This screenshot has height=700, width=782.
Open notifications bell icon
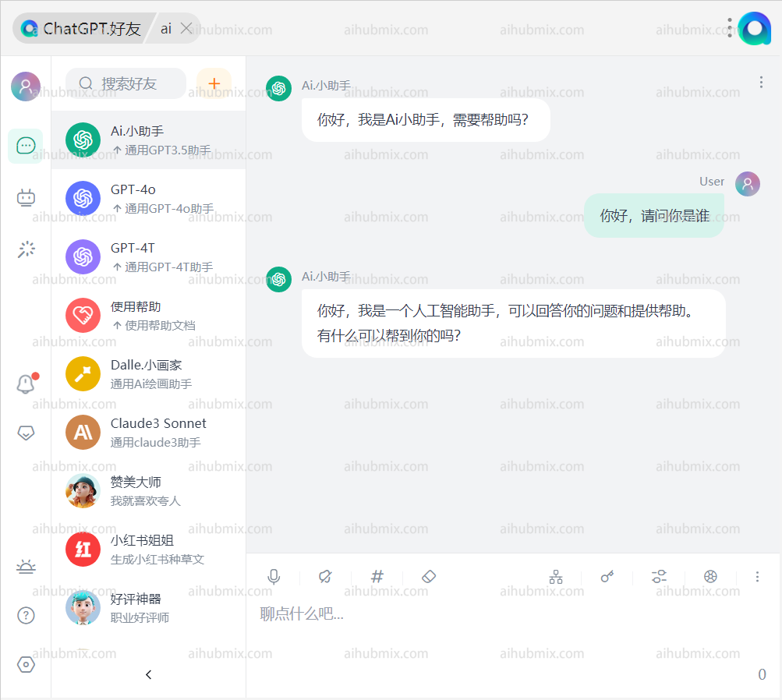click(x=27, y=383)
